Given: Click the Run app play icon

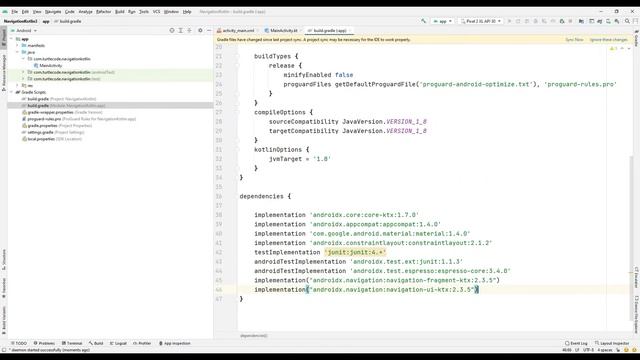Looking at the screenshot, I should click(509, 21).
